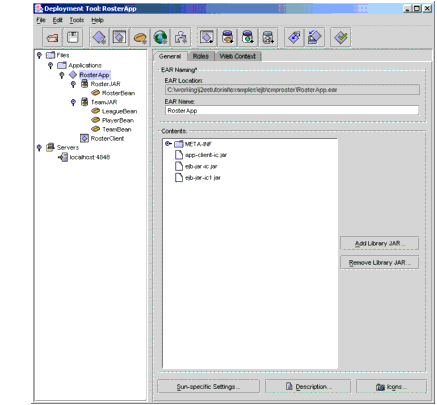
Task: Select the ejb-jar-ic.jar entry
Action: click(201, 166)
